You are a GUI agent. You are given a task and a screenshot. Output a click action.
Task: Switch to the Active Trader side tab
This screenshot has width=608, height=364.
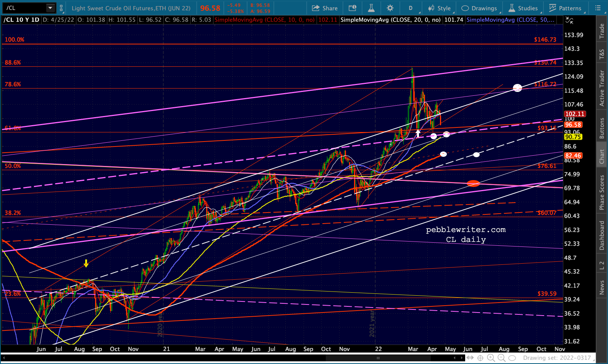coord(602,88)
